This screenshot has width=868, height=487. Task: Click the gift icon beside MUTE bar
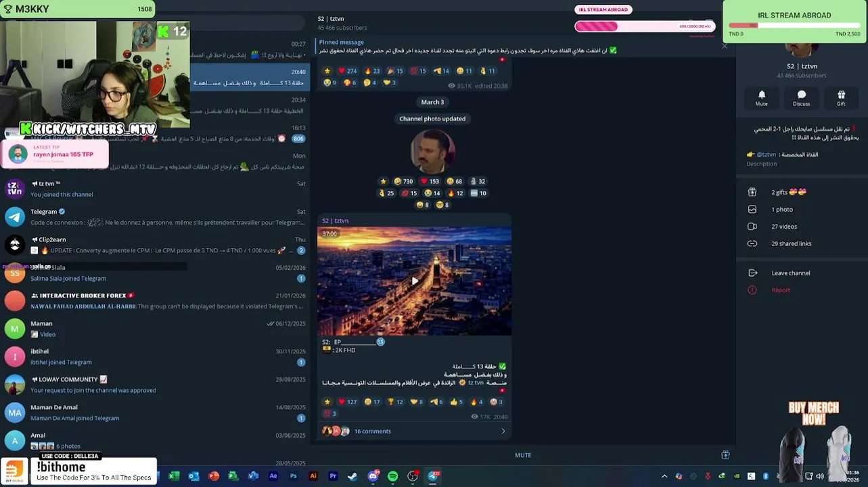tap(725, 455)
